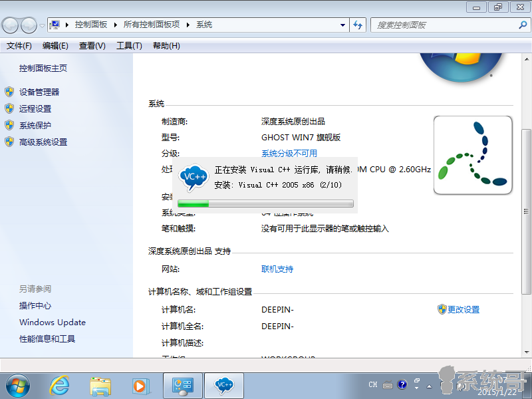
Task: Open the Windows Start menu
Action: click(18, 386)
